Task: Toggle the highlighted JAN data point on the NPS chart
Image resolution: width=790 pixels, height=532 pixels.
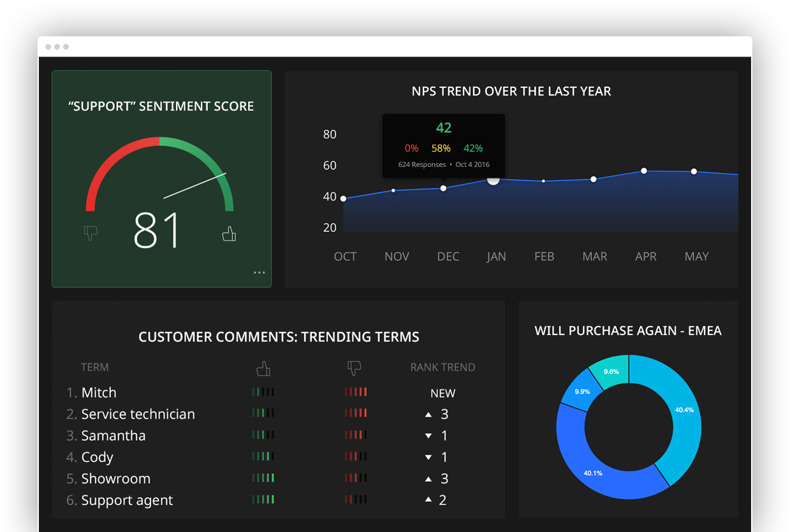Action: [x=493, y=180]
